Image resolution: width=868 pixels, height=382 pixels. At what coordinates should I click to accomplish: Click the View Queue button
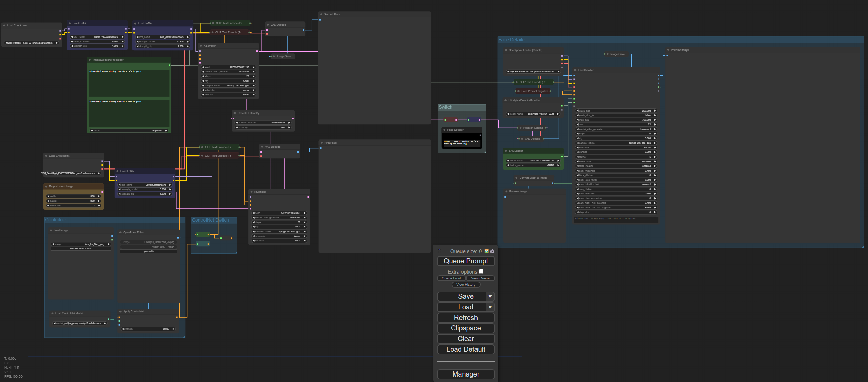(x=480, y=278)
